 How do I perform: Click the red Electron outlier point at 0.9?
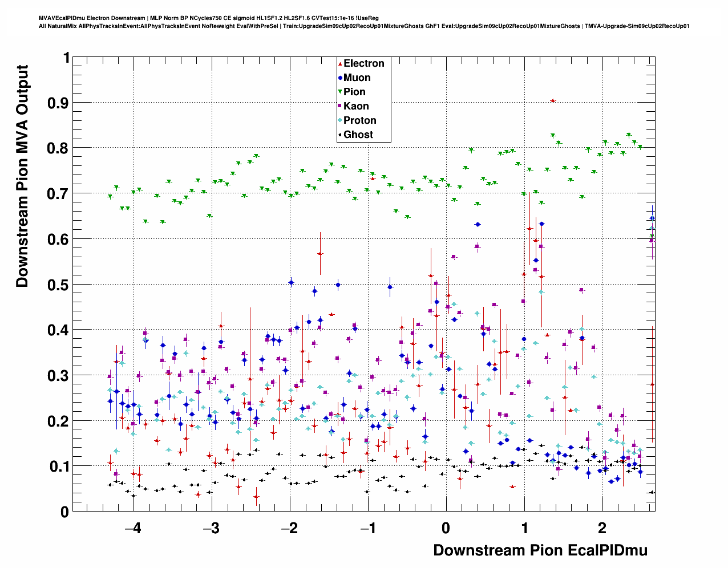pos(552,101)
